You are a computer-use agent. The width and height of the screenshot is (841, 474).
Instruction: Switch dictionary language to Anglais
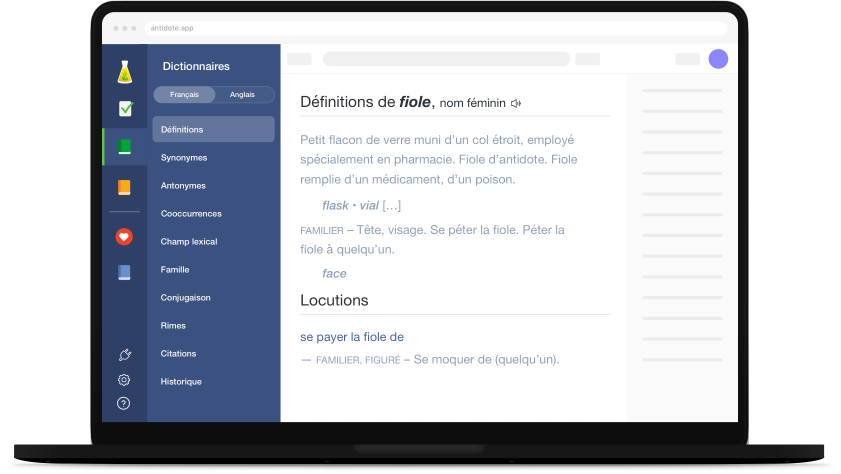click(242, 95)
